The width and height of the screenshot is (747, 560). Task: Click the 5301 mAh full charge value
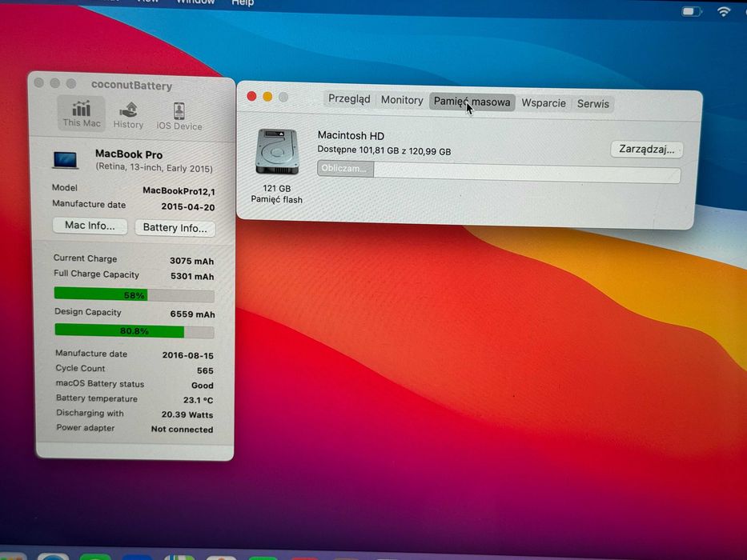click(x=192, y=276)
